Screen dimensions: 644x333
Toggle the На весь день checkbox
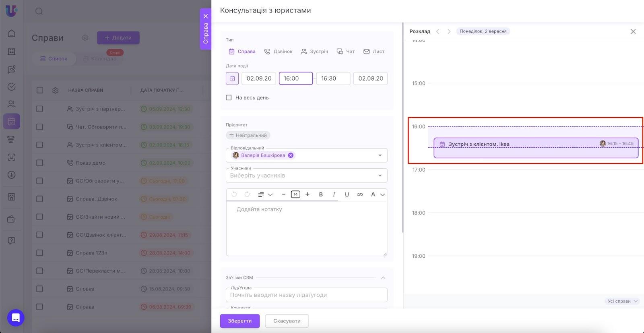click(x=229, y=97)
